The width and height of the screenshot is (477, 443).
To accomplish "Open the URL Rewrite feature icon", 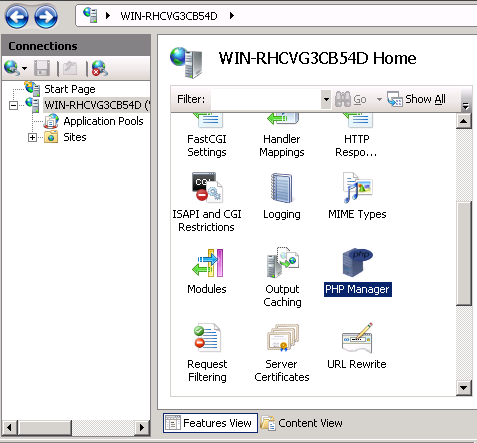I will click(357, 338).
